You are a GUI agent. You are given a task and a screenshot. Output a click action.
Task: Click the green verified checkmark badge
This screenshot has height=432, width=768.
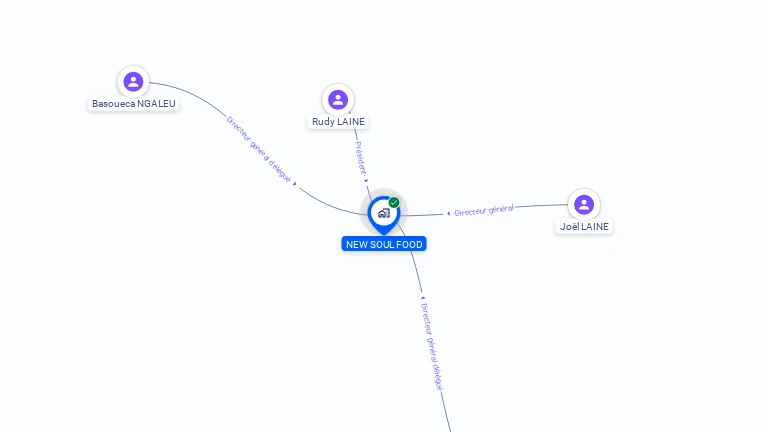pos(394,202)
